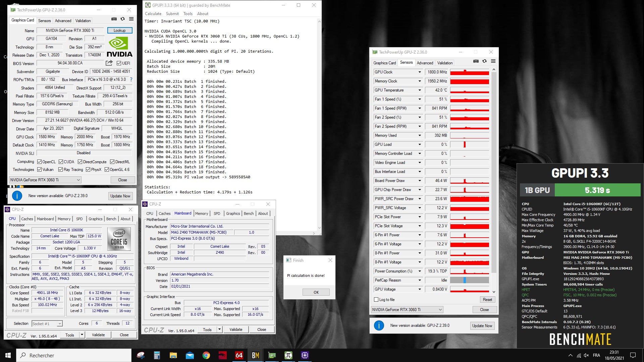644x362 pixels.
Task: Open hamburger menu in GPU-Z Sensors window
Action: pyautogui.click(x=493, y=61)
